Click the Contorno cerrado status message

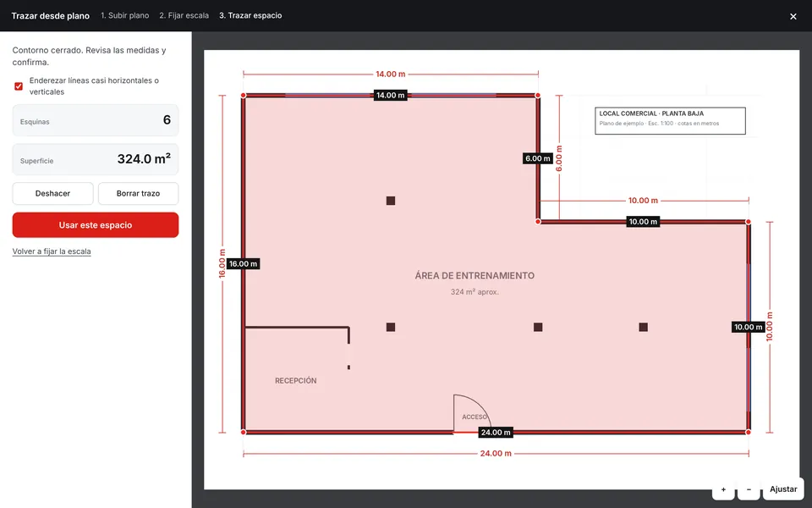89,56
